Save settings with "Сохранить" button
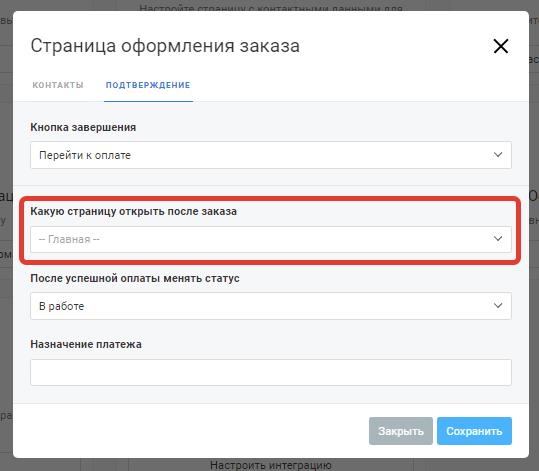539x471 pixels. click(474, 431)
